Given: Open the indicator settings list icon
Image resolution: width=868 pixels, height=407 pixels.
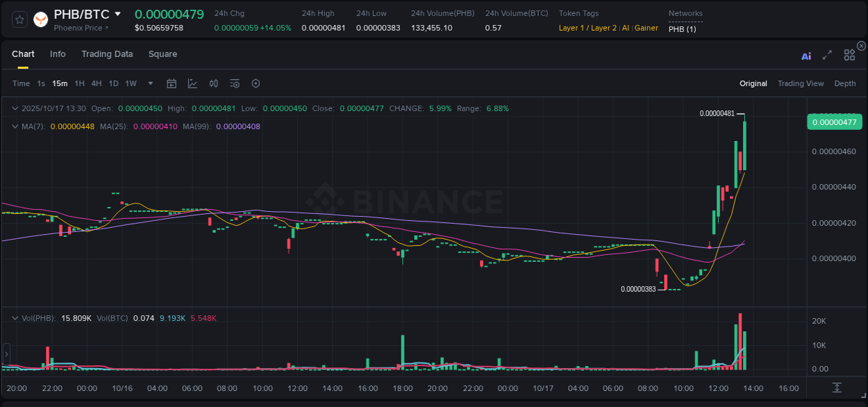Looking at the screenshot, I should 235,83.
